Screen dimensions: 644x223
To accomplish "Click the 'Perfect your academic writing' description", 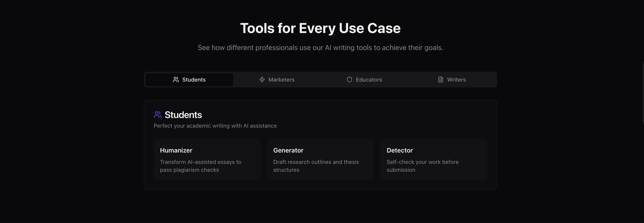I will (215, 126).
